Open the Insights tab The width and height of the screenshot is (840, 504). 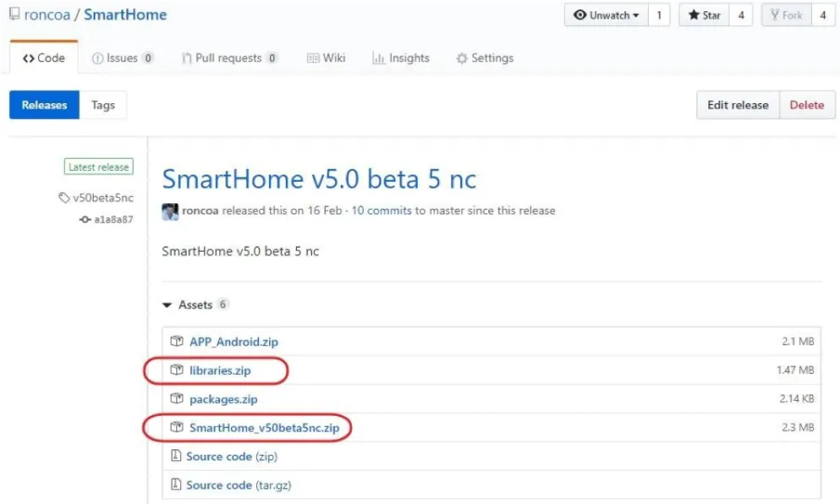tap(401, 58)
